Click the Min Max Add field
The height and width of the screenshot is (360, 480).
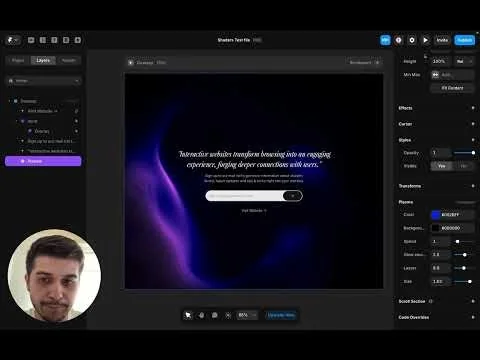coord(456,75)
